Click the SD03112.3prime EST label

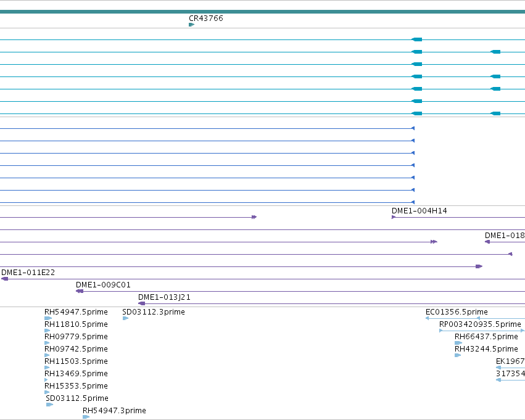click(x=154, y=312)
